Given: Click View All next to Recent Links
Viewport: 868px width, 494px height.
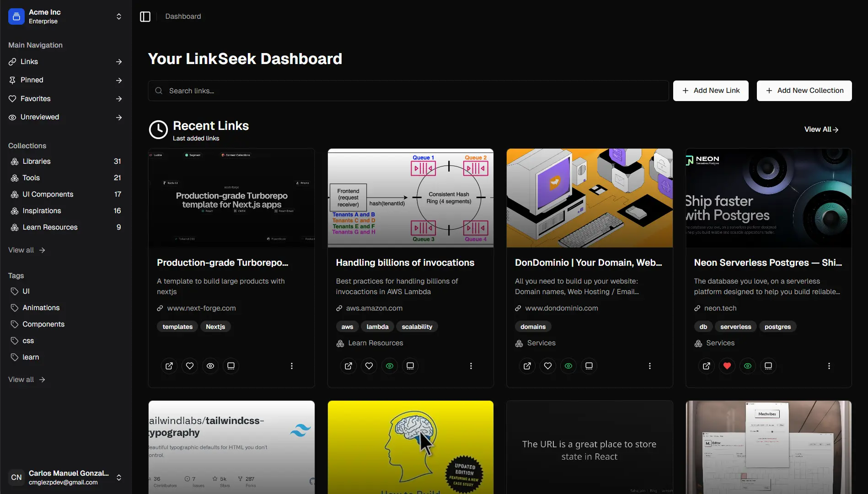Looking at the screenshot, I should [x=821, y=129].
